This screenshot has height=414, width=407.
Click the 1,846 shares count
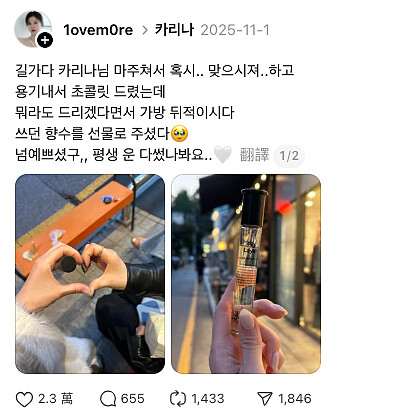point(295,399)
